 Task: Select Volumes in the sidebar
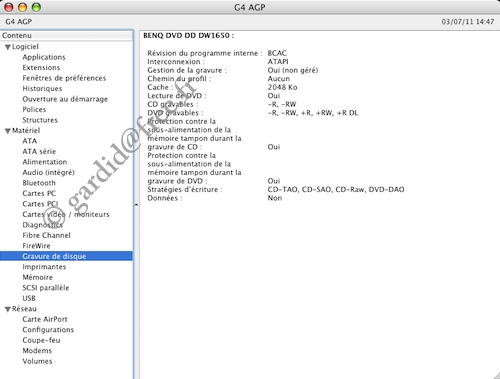coord(37,361)
